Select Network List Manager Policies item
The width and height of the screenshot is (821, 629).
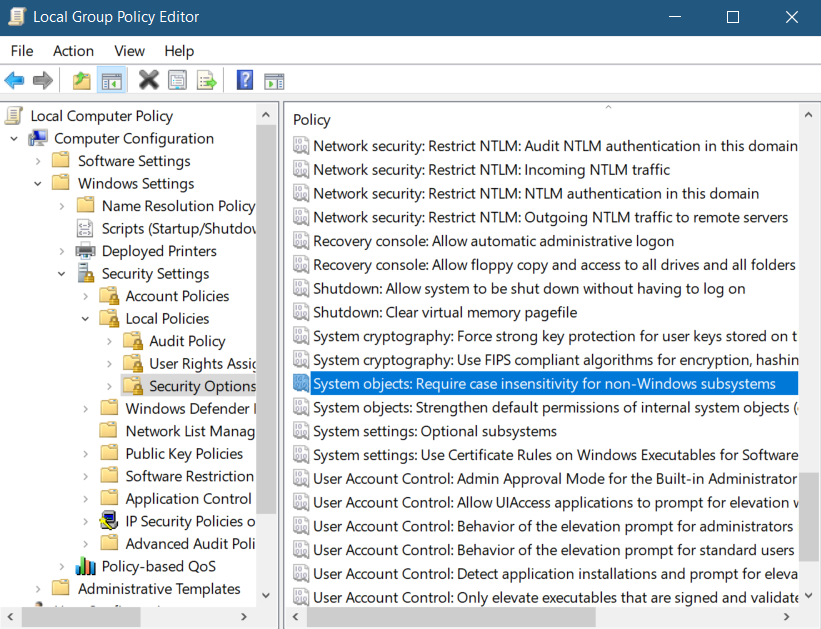point(190,431)
